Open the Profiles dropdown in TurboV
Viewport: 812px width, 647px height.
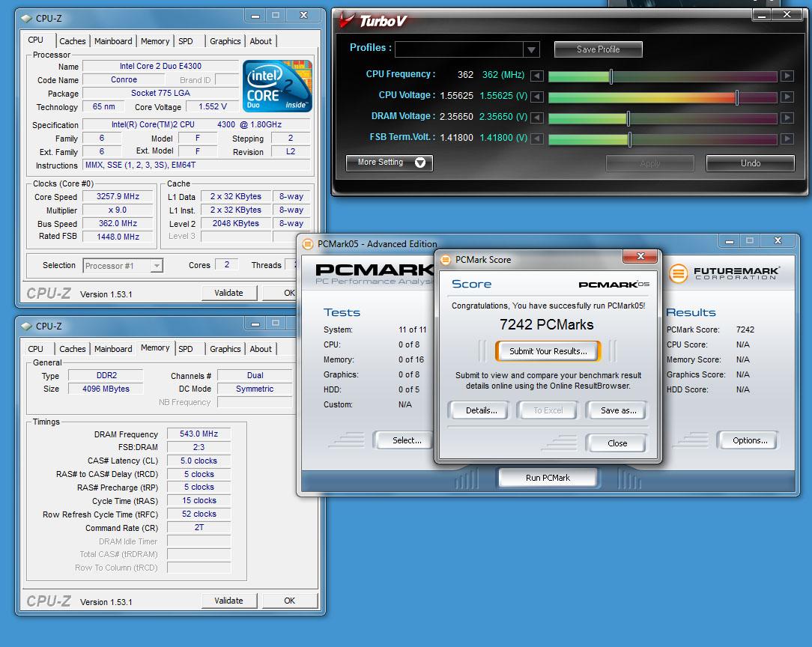click(531, 49)
